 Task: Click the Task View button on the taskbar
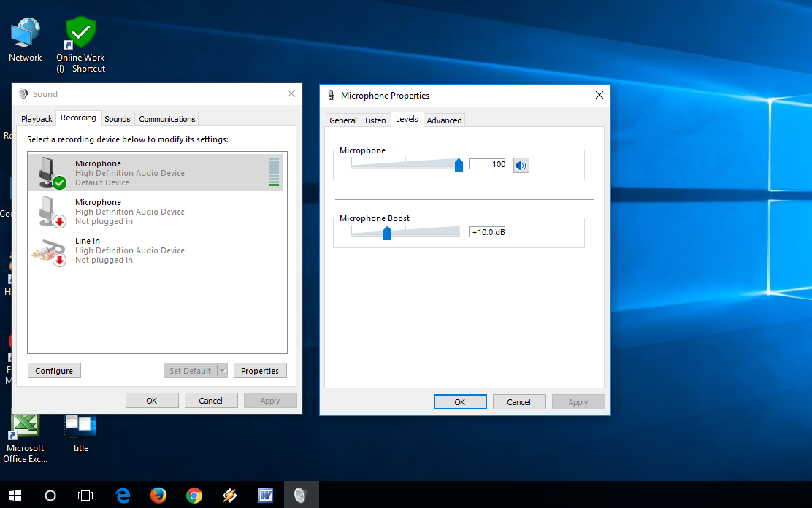(x=85, y=495)
